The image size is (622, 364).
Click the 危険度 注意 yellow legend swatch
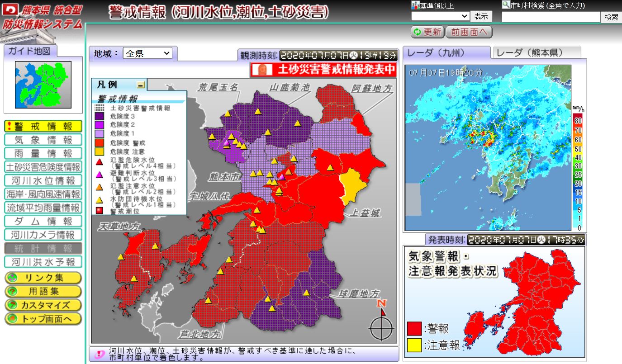click(100, 151)
